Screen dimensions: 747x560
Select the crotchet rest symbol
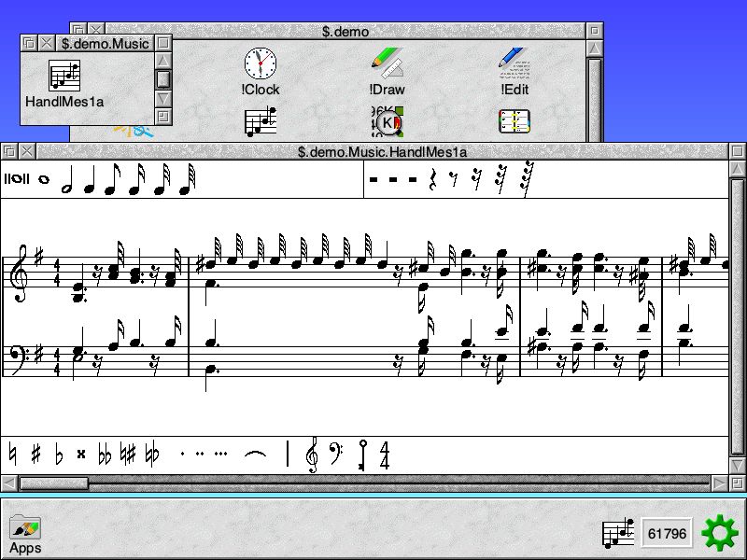(432, 179)
